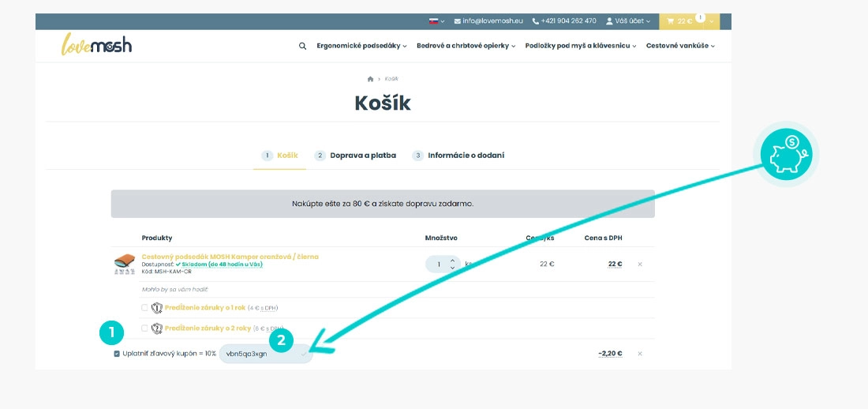Select step 1 Košík tab
Screen dimensions: 868x409
pos(279,156)
